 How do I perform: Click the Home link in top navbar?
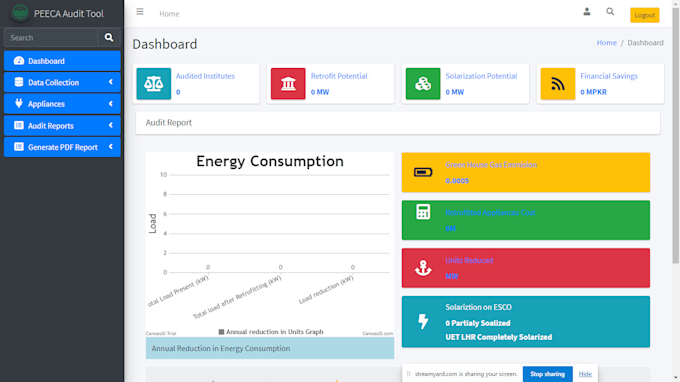point(169,14)
